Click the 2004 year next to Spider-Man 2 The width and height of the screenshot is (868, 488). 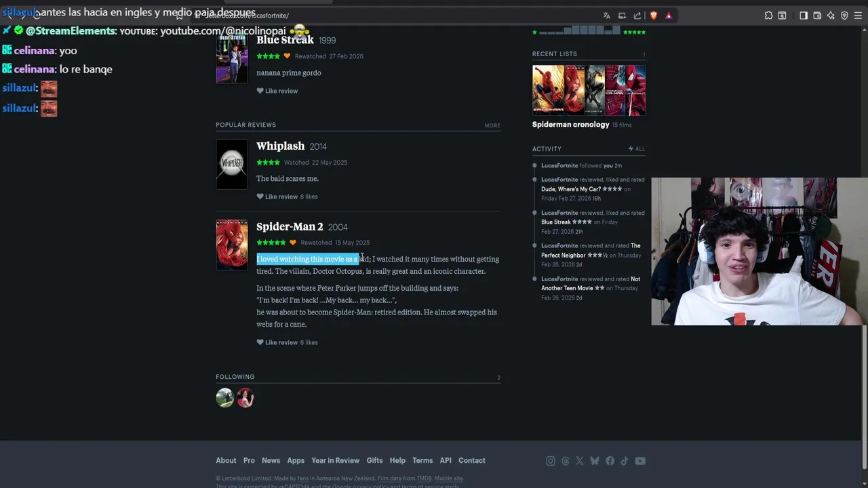coord(338,227)
